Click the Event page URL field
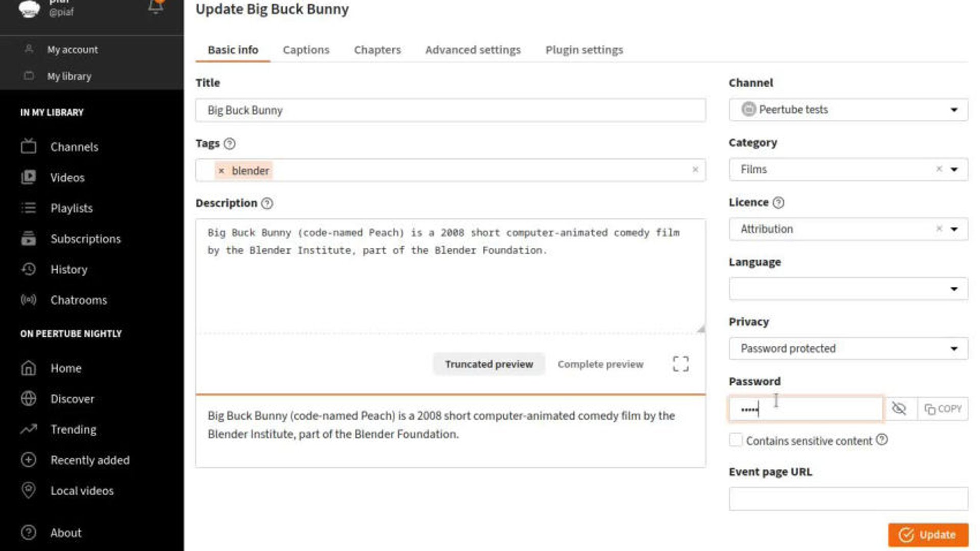The height and width of the screenshot is (551, 980). 848,498
